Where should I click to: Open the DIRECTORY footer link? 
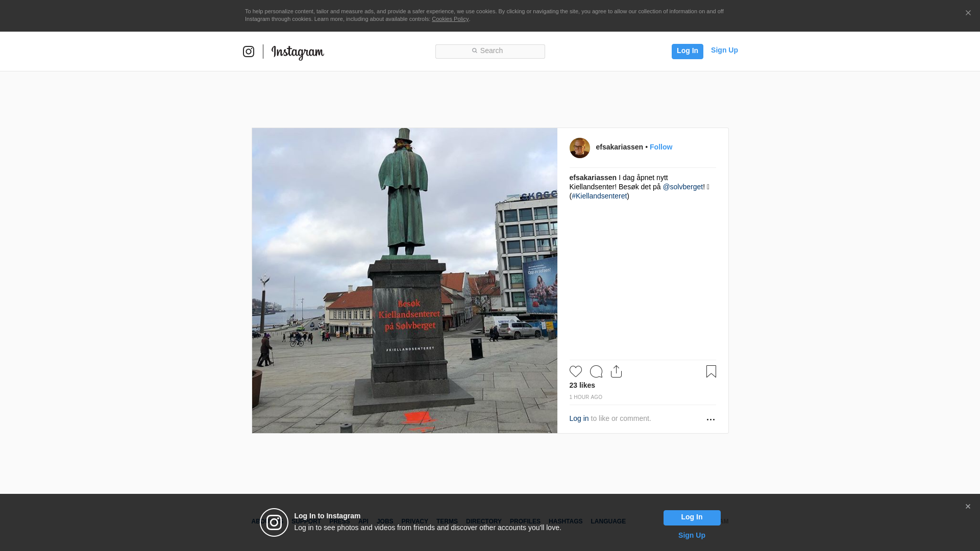pyautogui.click(x=483, y=521)
